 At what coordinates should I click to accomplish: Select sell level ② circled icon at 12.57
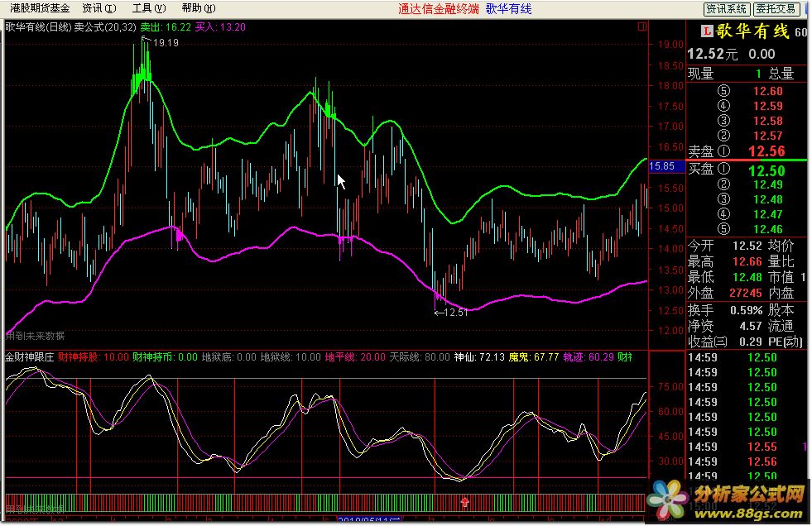click(x=723, y=136)
